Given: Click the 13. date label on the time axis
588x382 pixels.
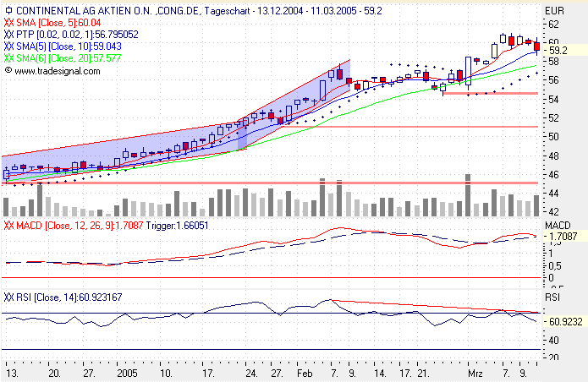Looking at the screenshot, I should (x=12, y=374).
